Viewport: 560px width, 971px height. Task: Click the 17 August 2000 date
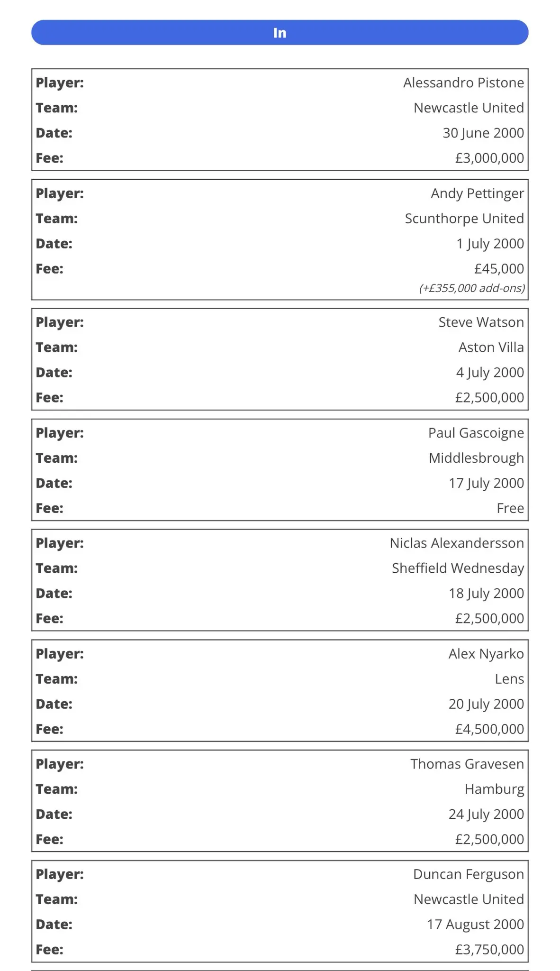coord(475,924)
